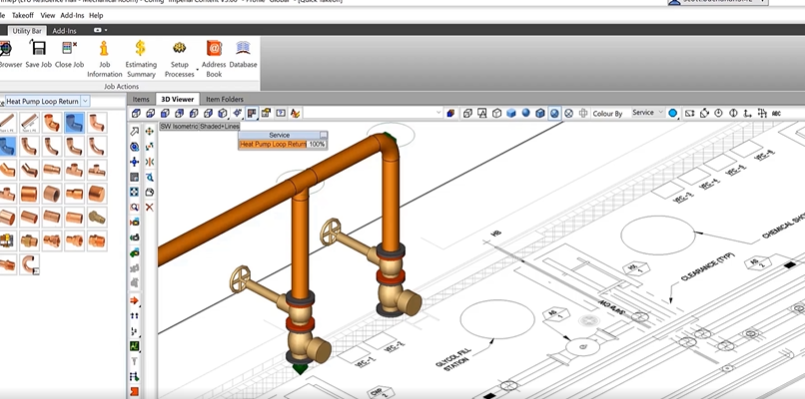Open the Address Book
Screen dimensions: 805x399
(214, 60)
